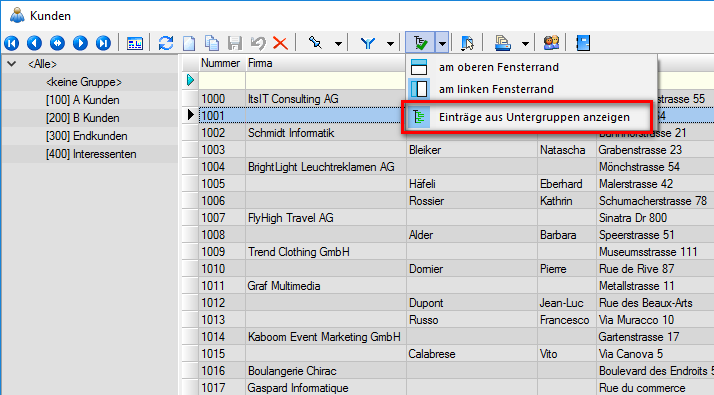This screenshot has width=714, height=395.
Task: Go to previous record arrow
Action: 35,43
